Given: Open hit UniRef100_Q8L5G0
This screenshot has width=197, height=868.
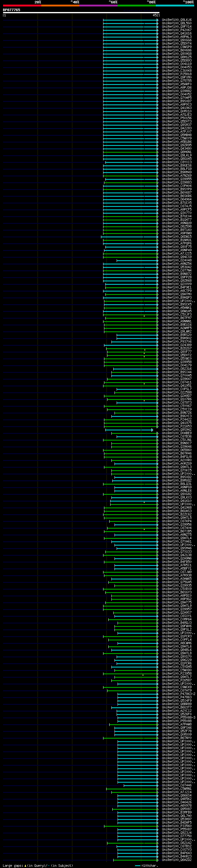Looking at the screenshot, I should (177, 23).
